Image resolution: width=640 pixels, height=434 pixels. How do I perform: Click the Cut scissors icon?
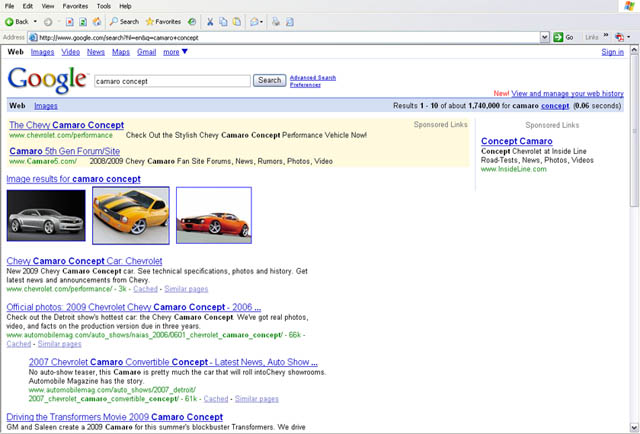click(210, 21)
